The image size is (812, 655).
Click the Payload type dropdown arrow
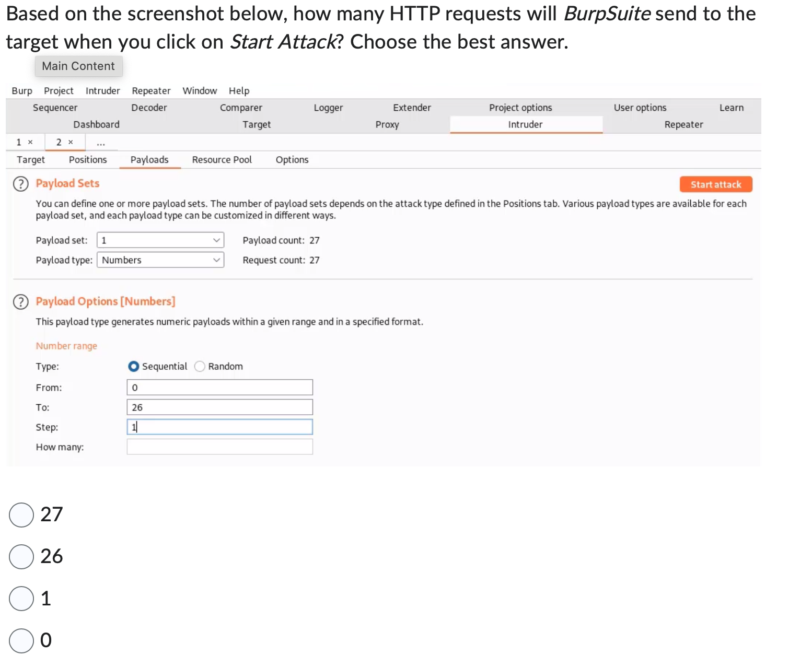click(216, 260)
